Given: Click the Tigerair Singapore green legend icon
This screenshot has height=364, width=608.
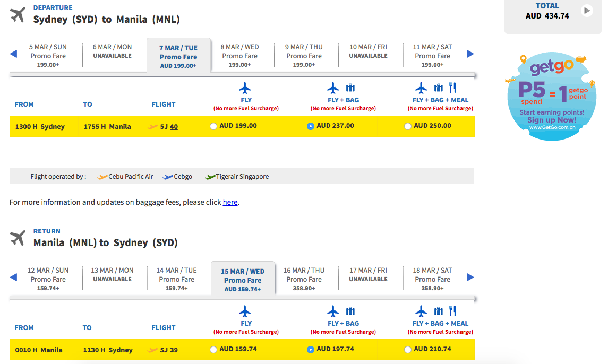Looking at the screenshot, I should point(210,177).
